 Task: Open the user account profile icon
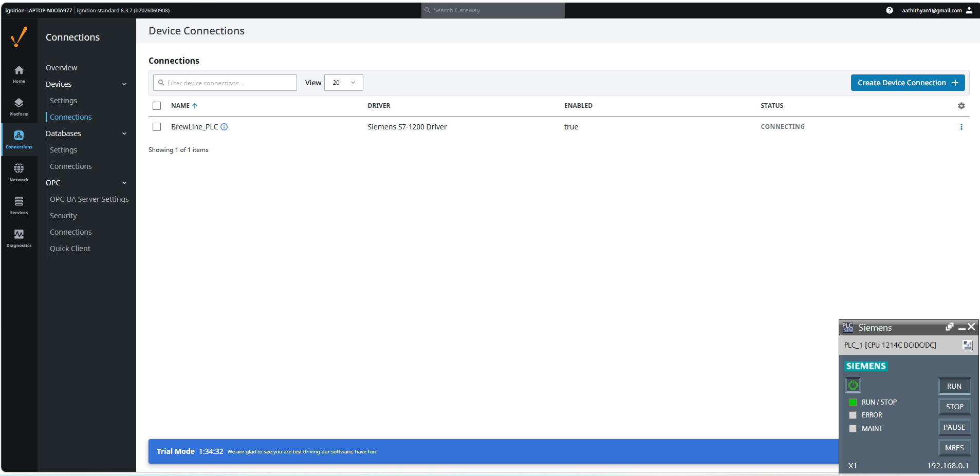coord(969,10)
